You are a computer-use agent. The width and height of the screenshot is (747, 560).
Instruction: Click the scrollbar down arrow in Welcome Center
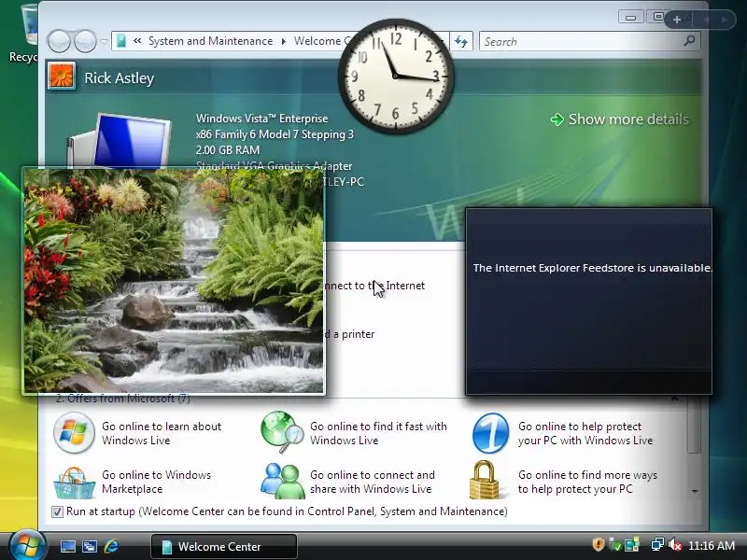coord(695,491)
